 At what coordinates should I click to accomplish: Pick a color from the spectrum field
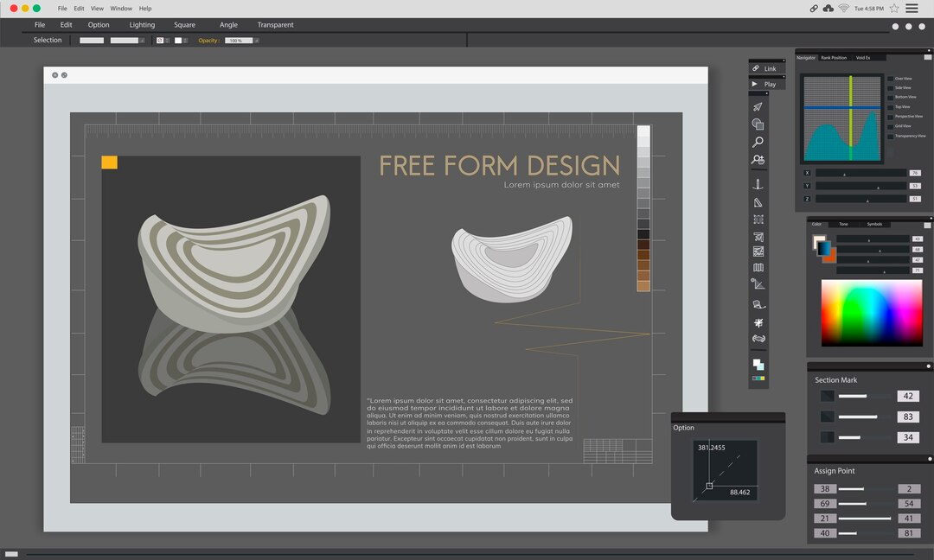(871, 311)
